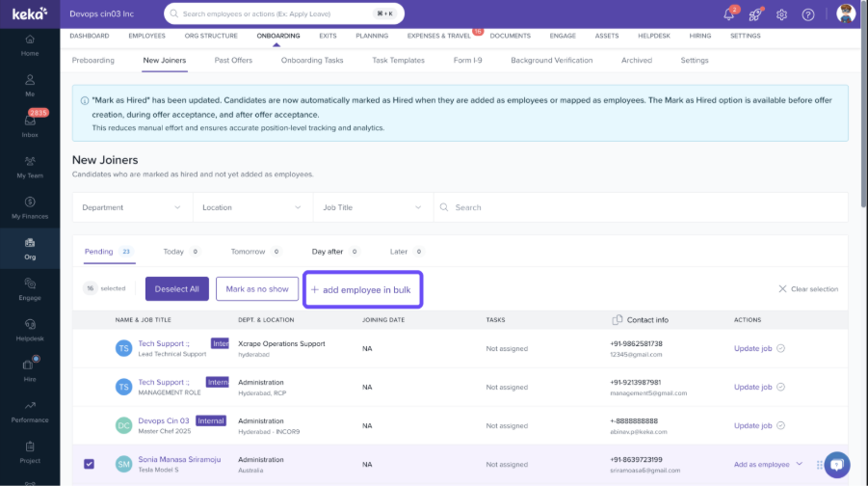
Task: Open the DASHBOARD menu item
Action: coord(90,36)
